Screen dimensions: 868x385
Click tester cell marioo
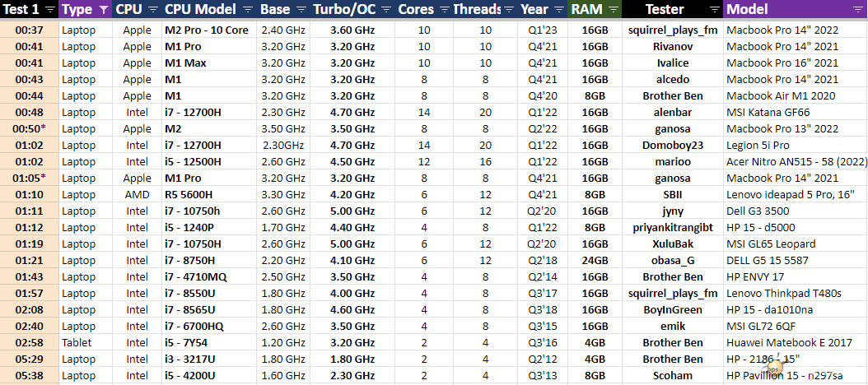click(673, 162)
